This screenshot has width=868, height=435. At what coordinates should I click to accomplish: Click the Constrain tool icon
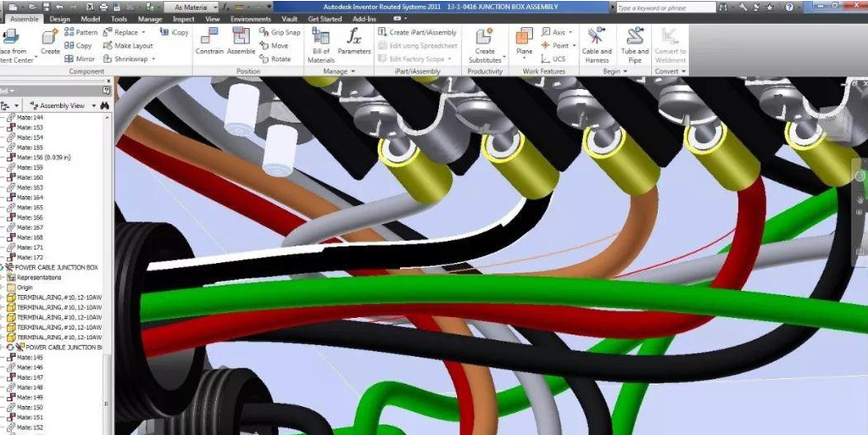(x=209, y=38)
